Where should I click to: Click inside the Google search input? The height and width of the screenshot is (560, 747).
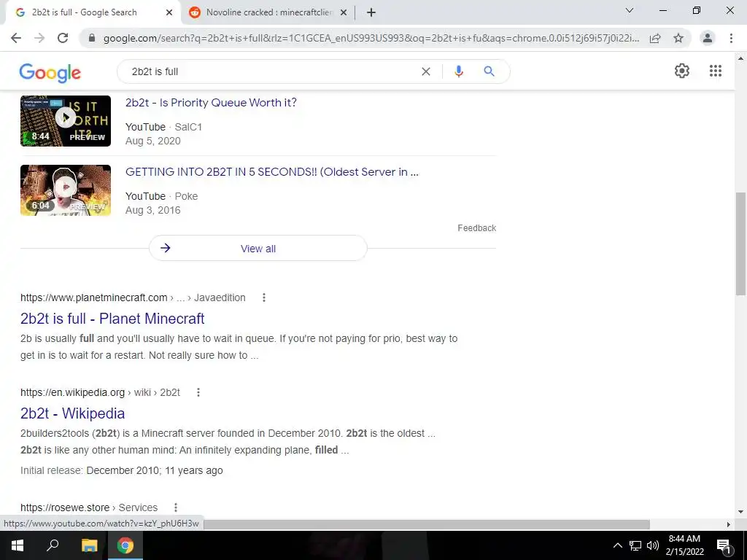271,71
